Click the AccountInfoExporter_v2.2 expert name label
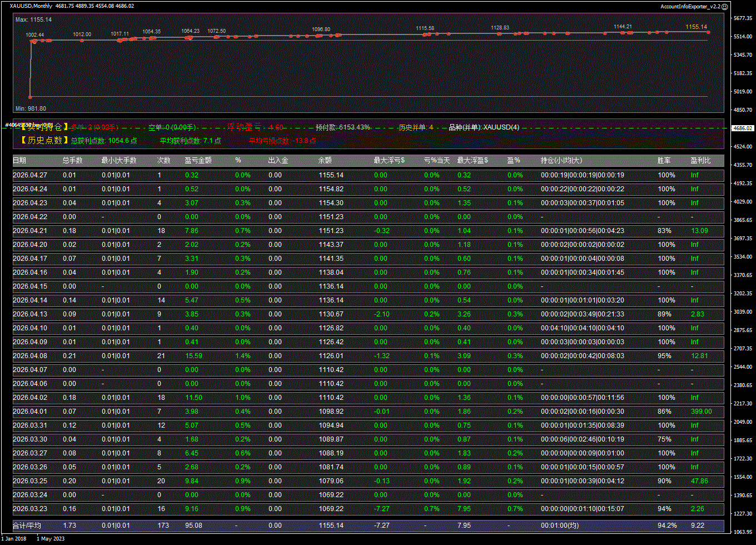The width and height of the screenshot is (756, 545). pyautogui.click(x=690, y=6)
